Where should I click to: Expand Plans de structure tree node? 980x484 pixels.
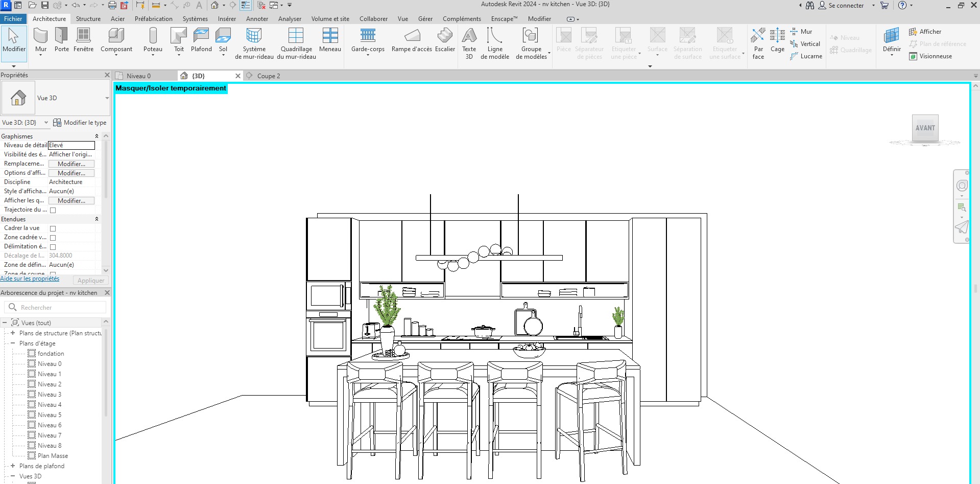(13, 333)
